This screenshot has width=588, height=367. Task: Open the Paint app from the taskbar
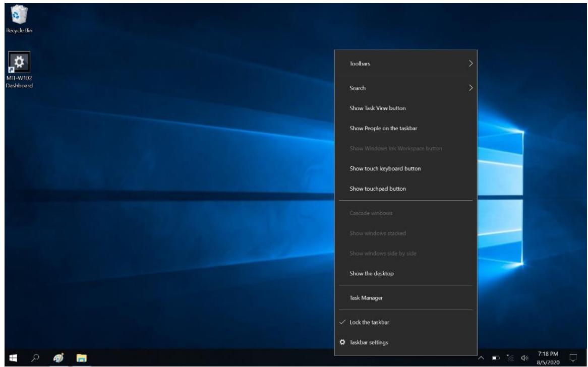pos(57,357)
